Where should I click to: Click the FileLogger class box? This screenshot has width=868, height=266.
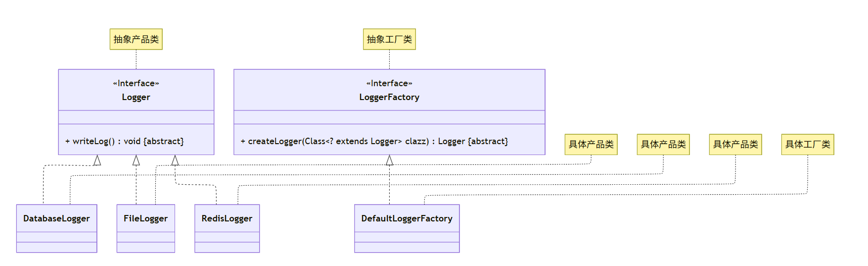pyautogui.click(x=146, y=228)
